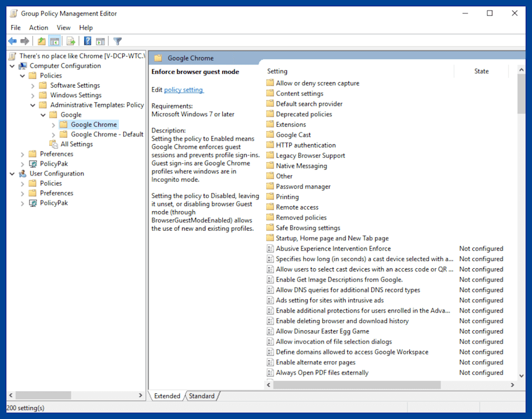The width and height of the screenshot is (532, 419).
Task: Open the Action menu
Action: [x=39, y=27]
